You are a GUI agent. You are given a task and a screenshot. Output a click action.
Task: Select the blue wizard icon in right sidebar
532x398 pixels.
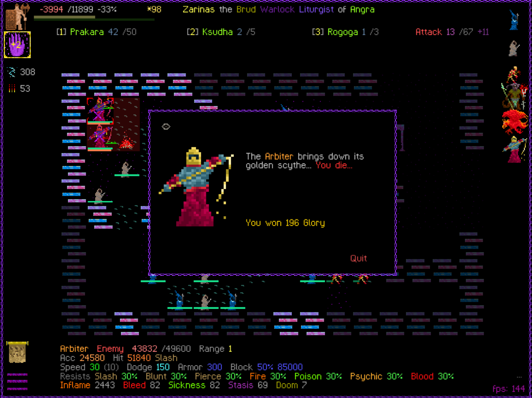tap(514, 20)
